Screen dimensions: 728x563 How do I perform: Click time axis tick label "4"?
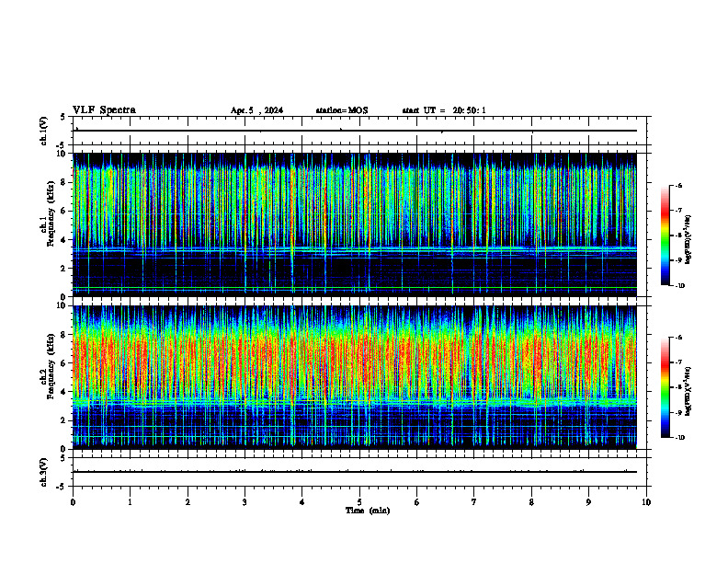point(302,502)
